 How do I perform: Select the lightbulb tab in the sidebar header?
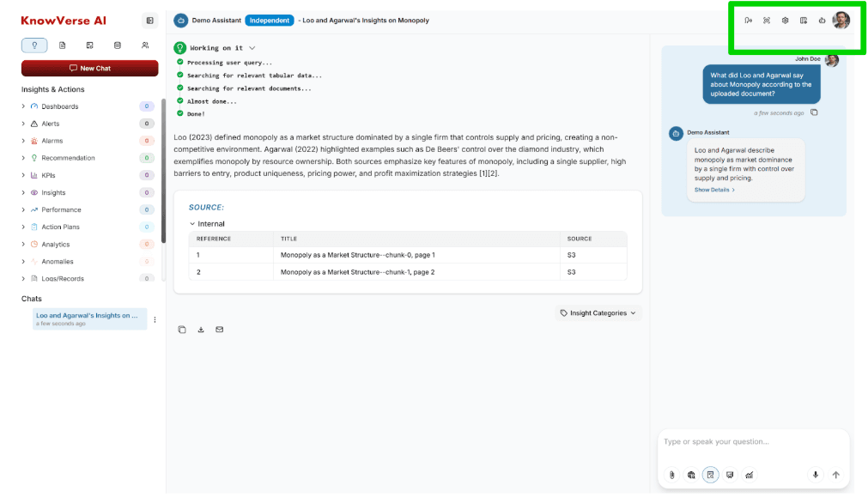coord(33,45)
